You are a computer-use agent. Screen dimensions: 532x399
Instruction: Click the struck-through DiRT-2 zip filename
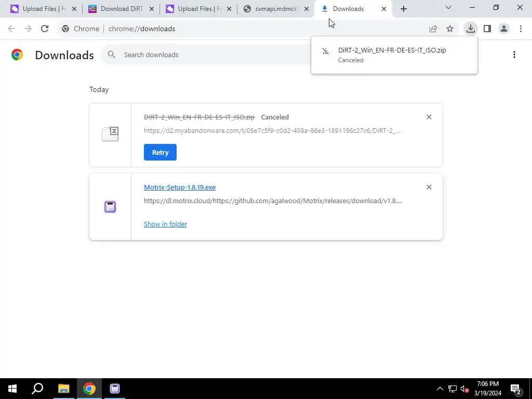pos(199,117)
